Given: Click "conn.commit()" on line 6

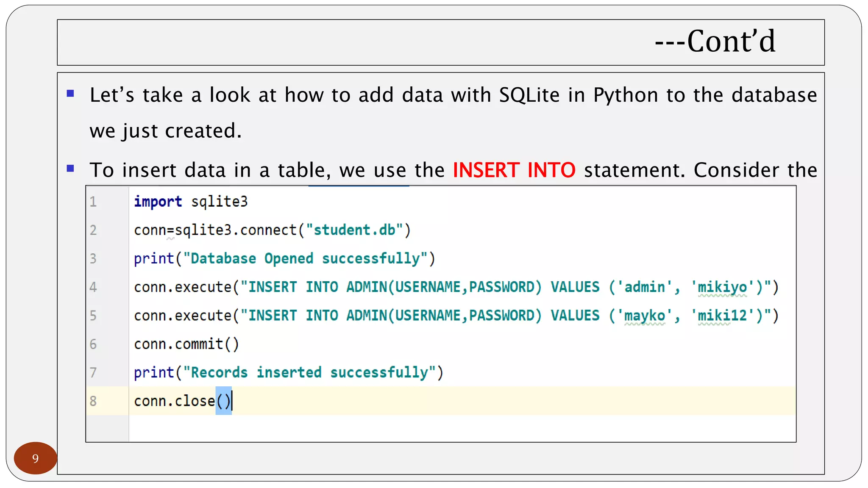Looking at the screenshot, I should coord(186,344).
